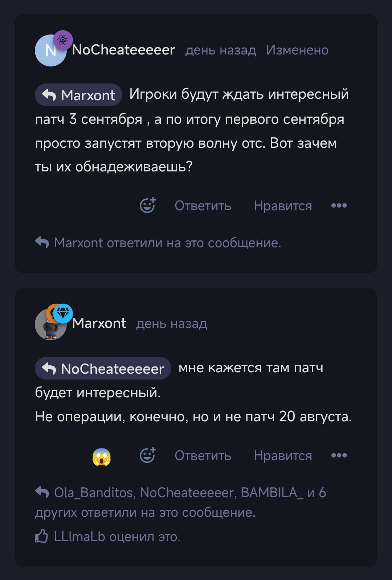Add emoji reaction to NoCheateeeeer's comment
This screenshot has width=392, height=580.
148,206
